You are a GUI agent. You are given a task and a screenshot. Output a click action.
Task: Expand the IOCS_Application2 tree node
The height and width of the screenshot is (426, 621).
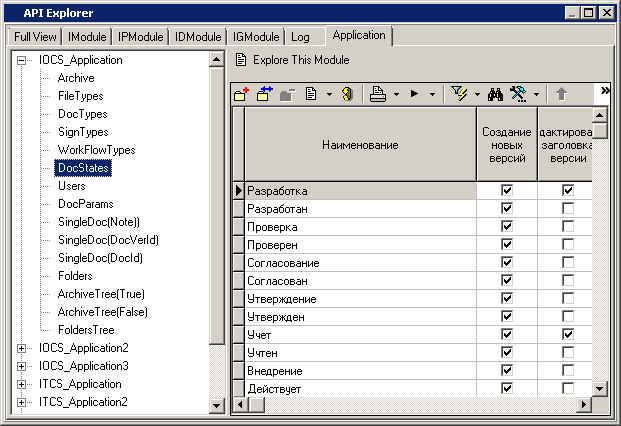pos(22,348)
